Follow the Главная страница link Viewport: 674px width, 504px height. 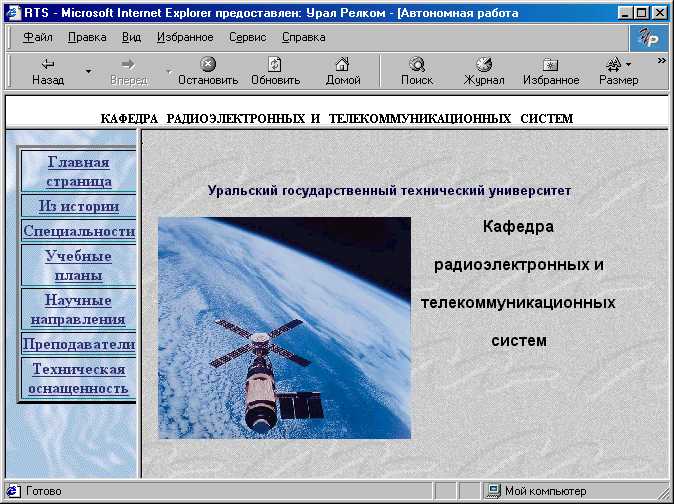(x=79, y=171)
